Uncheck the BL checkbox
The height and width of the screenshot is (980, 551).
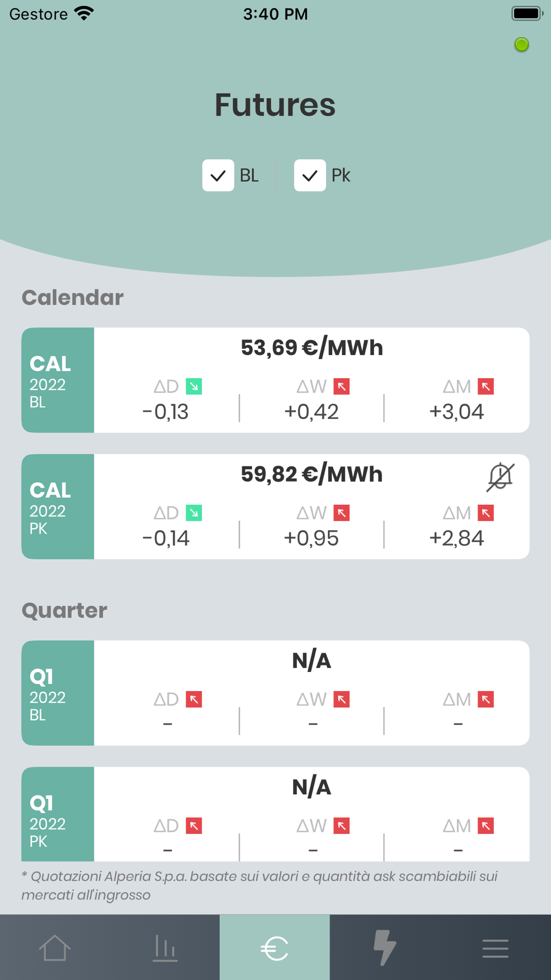coord(218,175)
